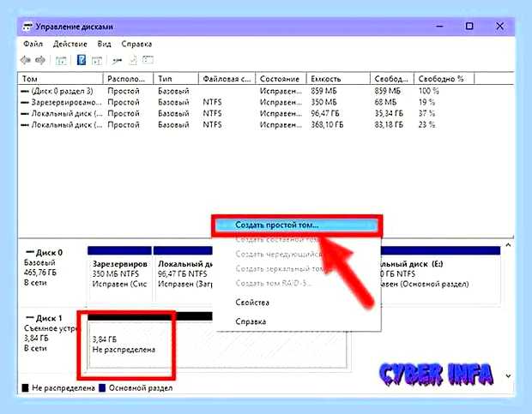Click the connect/settings plug toolbar icon

[118, 61]
